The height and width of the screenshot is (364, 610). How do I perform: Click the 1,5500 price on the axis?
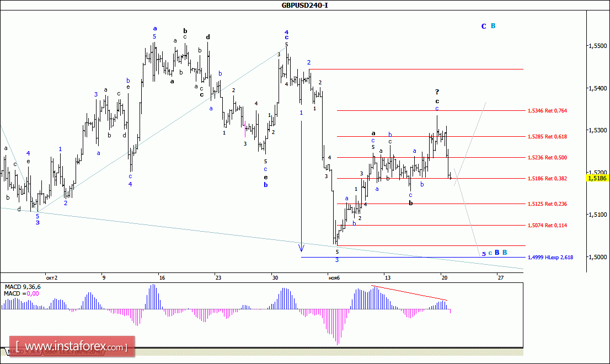pos(597,46)
